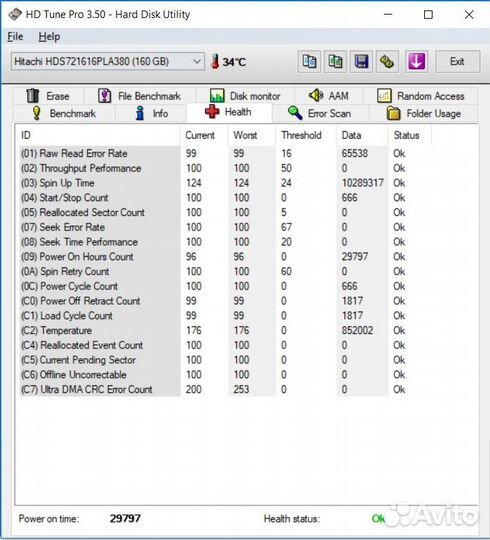
Task: Close the HD Tune Pro window
Action: [x=469, y=14]
